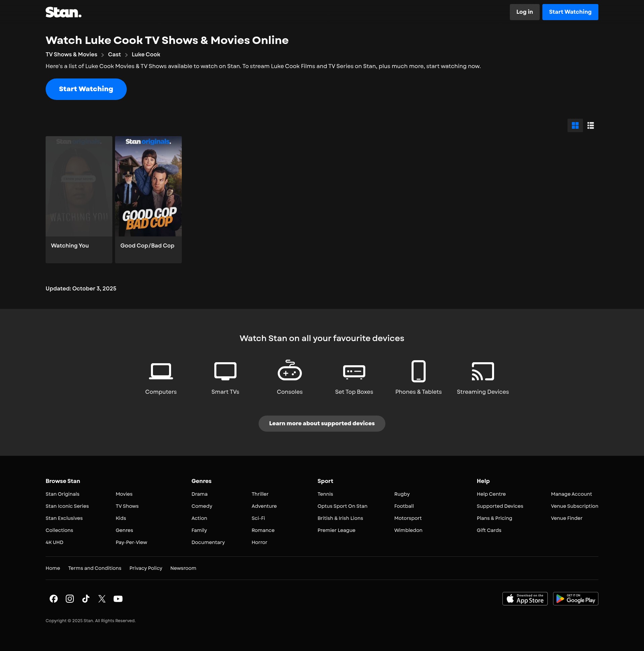This screenshot has height=651, width=644.
Task: Open Optus Sport On Stan link
Action: (x=342, y=506)
